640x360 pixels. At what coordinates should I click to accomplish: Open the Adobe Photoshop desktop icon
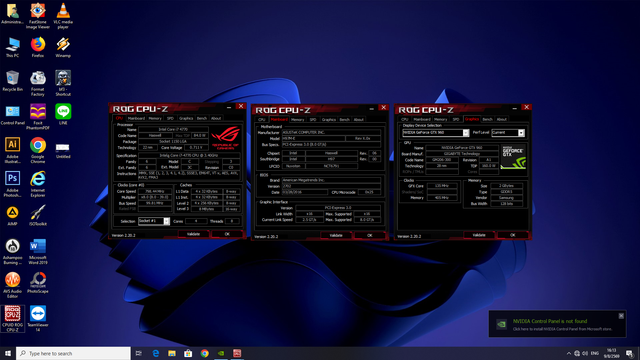pyautogui.click(x=12, y=184)
